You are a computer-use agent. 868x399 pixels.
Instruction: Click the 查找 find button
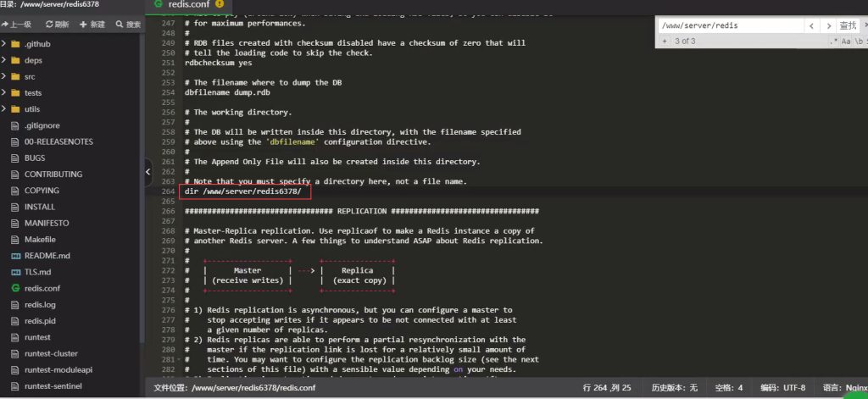[848, 26]
